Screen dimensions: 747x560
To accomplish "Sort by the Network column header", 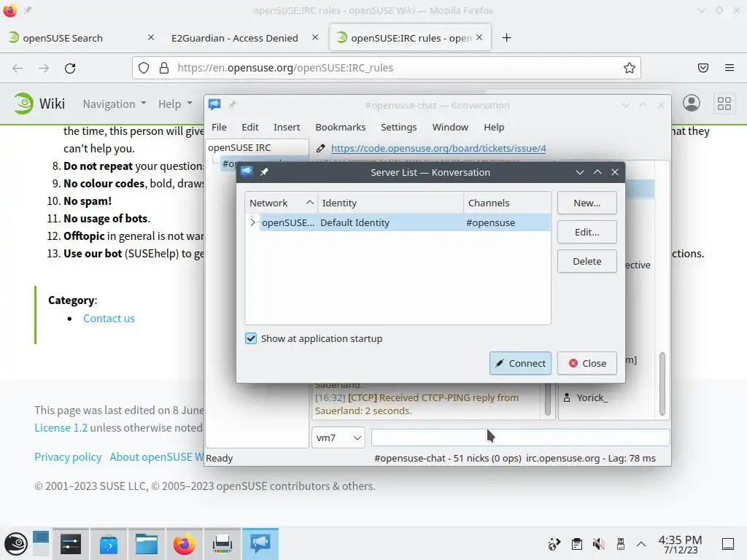I will tap(281, 203).
